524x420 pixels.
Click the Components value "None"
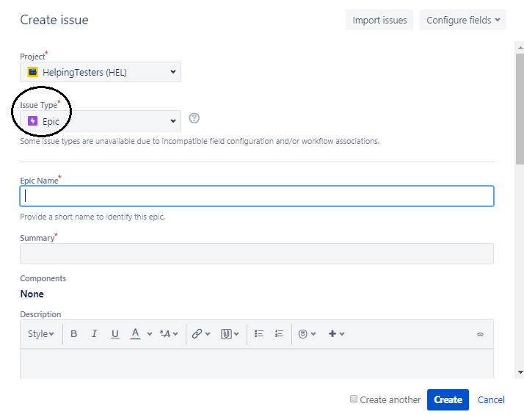(x=32, y=294)
